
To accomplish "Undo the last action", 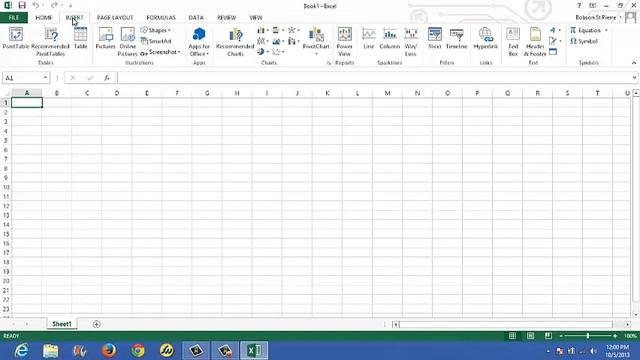I will (36, 5).
